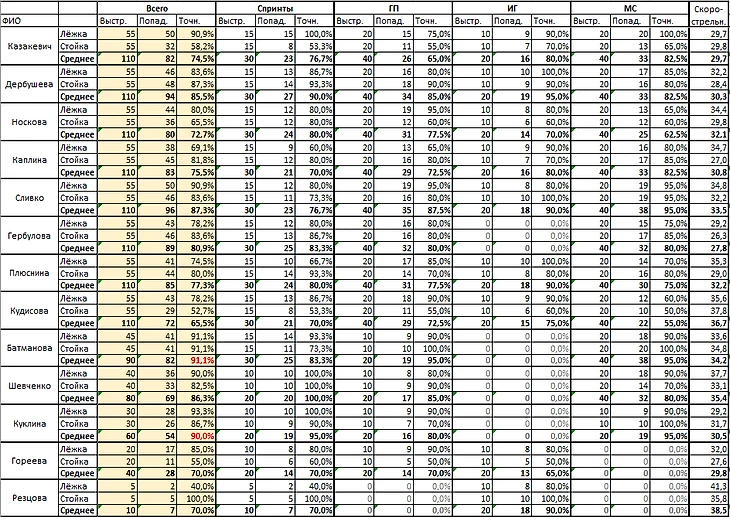Click the ИГ group header
Image resolution: width=730 pixels, height=517 pixels.
coord(512,8)
